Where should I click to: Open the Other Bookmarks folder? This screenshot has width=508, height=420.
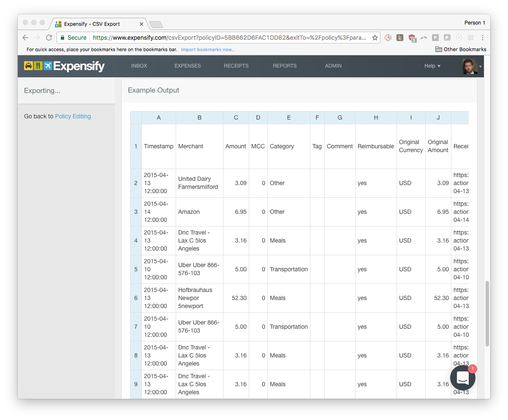click(x=461, y=49)
